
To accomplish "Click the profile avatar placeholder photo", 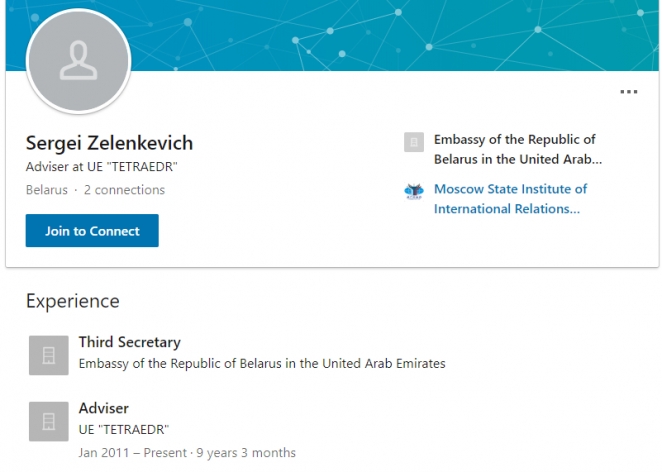I will 78,62.
